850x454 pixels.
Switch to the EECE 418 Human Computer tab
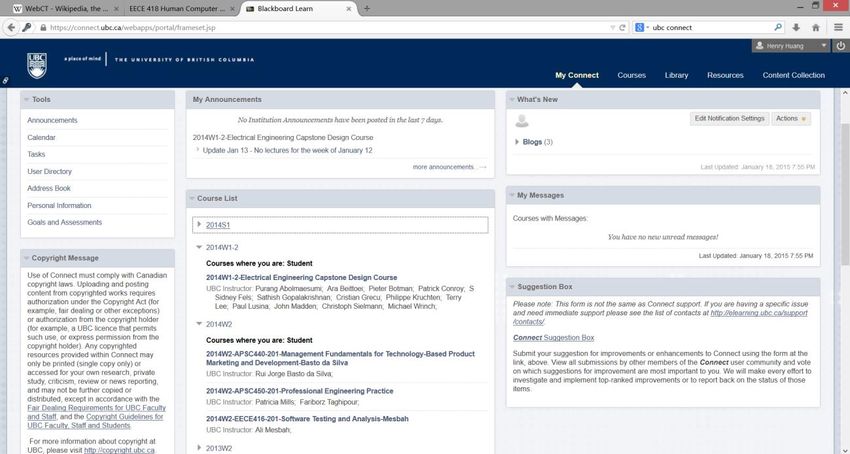[182, 9]
